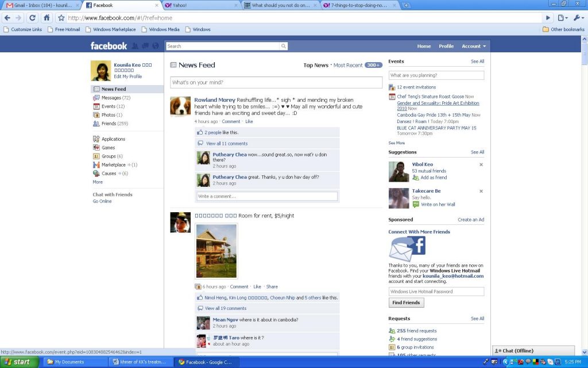Dismiss Takecare Be suggestion with X
588x368 pixels.
481,191
